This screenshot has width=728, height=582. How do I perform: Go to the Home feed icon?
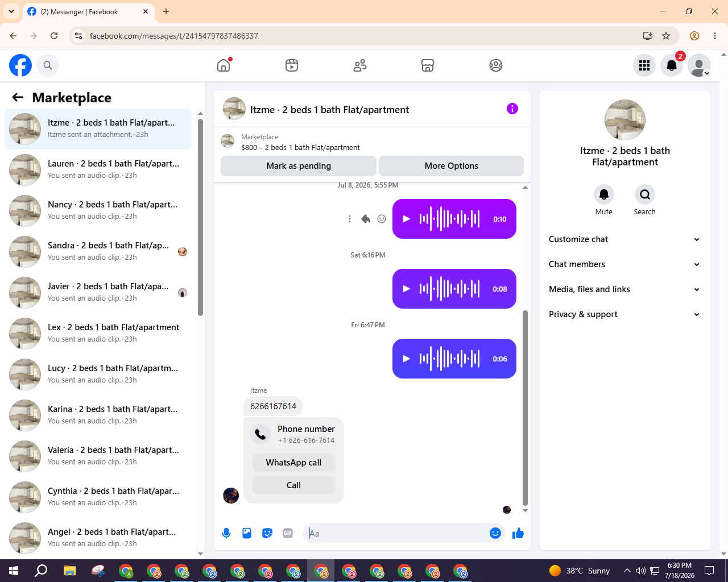click(224, 65)
